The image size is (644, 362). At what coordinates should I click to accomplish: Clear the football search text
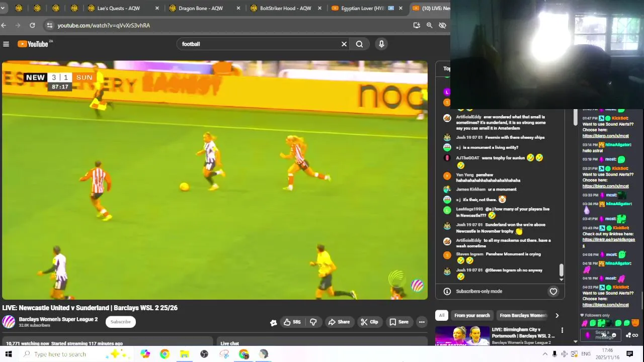[344, 44]
